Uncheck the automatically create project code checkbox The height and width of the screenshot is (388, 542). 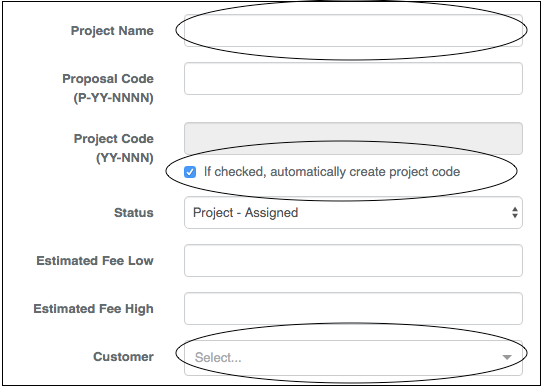pos(190,172)
